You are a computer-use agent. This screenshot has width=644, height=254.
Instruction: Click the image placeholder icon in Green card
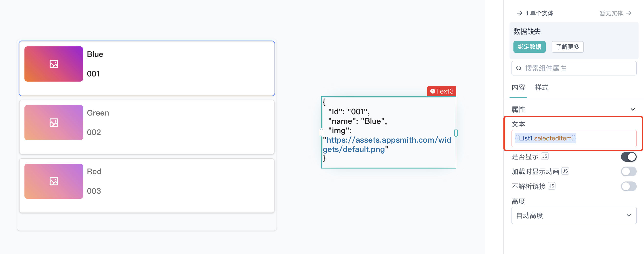(54, 123)
